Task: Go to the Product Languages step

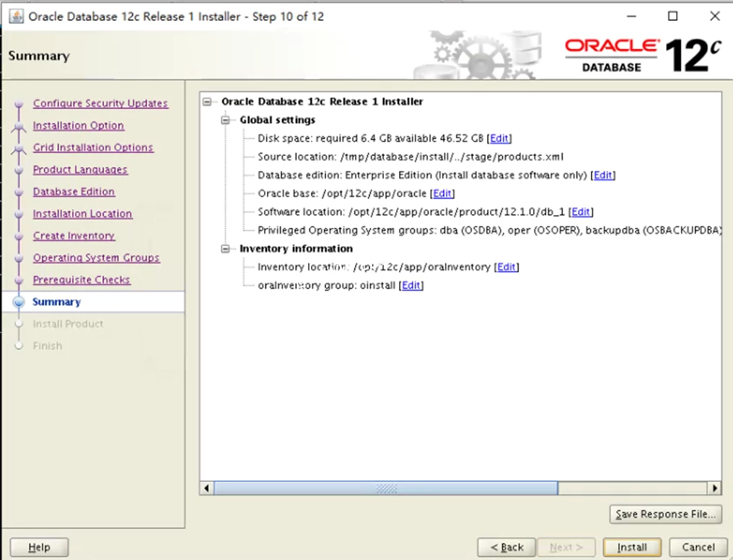Action: (x=80, y=170)
